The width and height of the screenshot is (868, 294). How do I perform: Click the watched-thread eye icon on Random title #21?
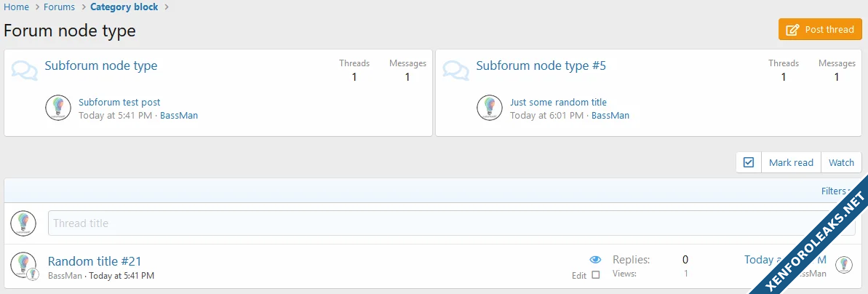click(595, 260)
